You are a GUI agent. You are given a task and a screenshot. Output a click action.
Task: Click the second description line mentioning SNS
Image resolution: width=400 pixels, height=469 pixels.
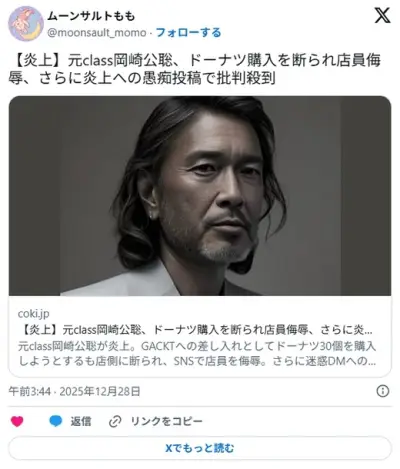pos(197,361)
